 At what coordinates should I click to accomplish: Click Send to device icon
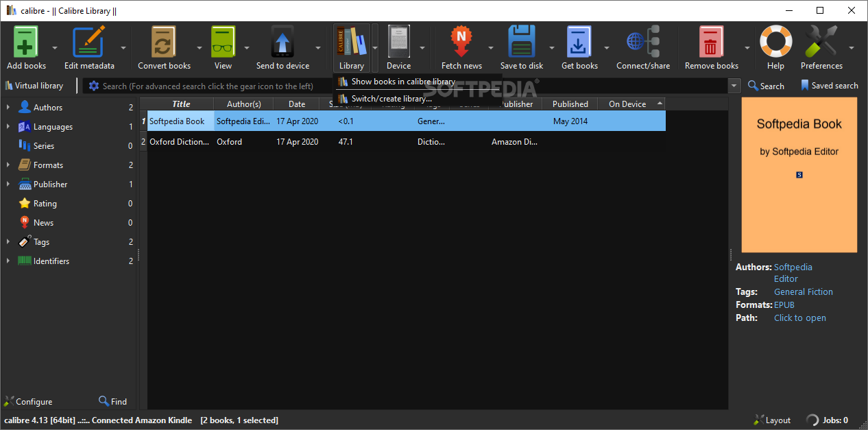click(x=283, y=43)
